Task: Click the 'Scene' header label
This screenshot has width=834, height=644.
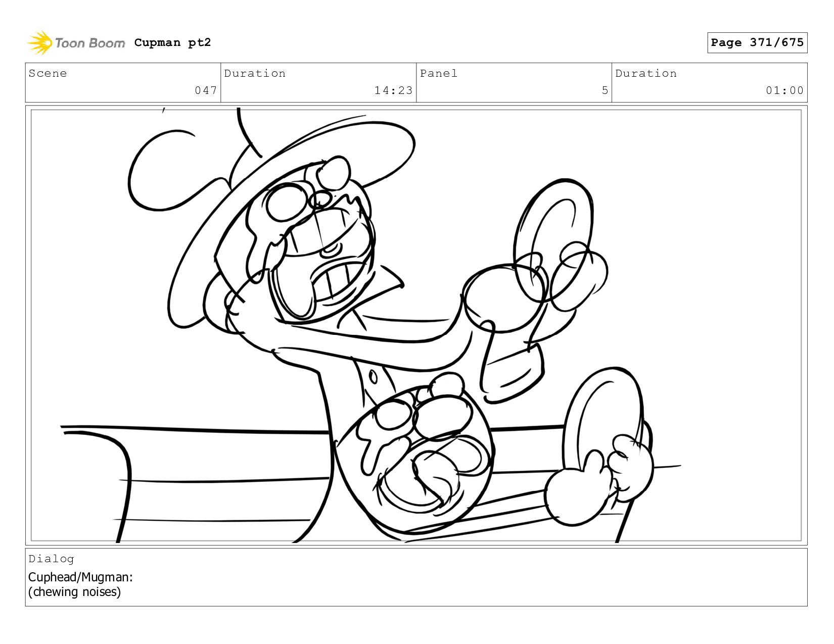Action: point(48,73)
